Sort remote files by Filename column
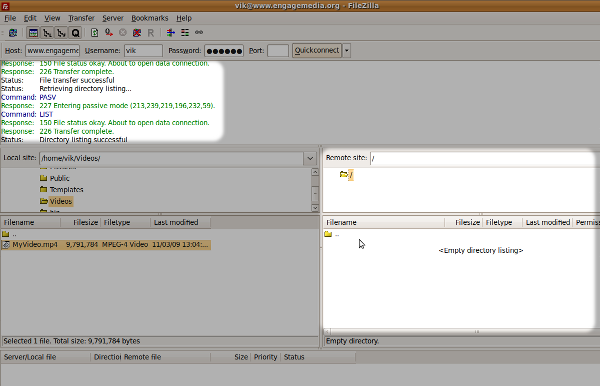The image size is (600, 386). coord(384,222)
